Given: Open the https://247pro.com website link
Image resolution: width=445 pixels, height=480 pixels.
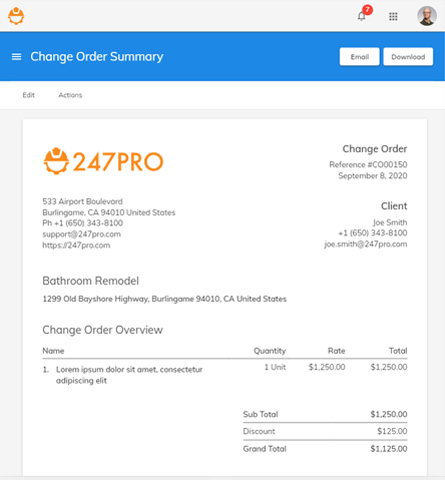Looking at the screenshot, I should pos(76,245).
